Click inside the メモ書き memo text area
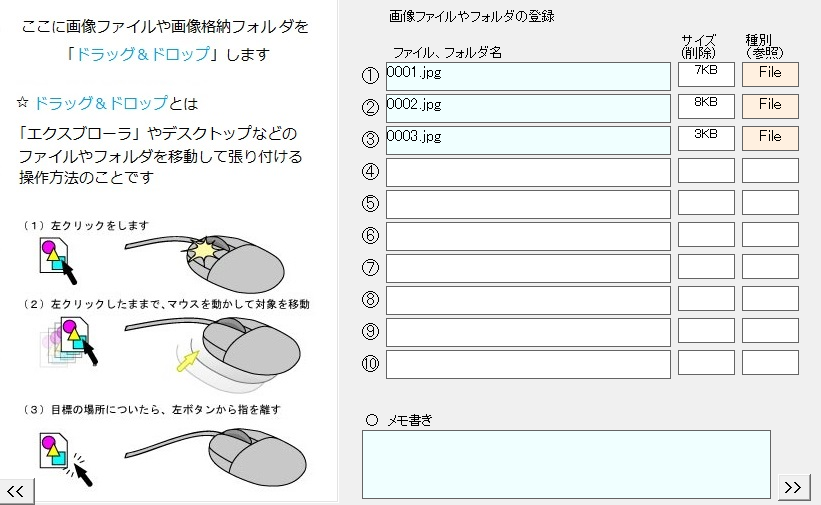This screenshot has height=505, width=821. pos(566,464)
